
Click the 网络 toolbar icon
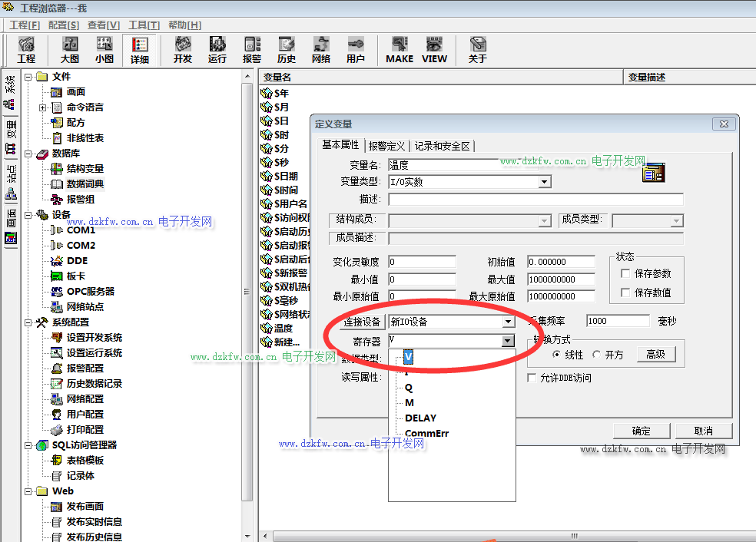click(x=321, y=50)
